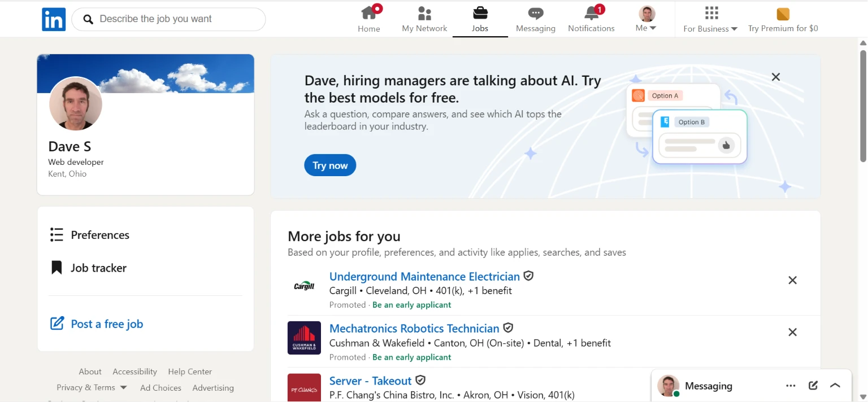Focus the job search input field
Viewport: 868px width, 402px height.
tap(168, 19)
